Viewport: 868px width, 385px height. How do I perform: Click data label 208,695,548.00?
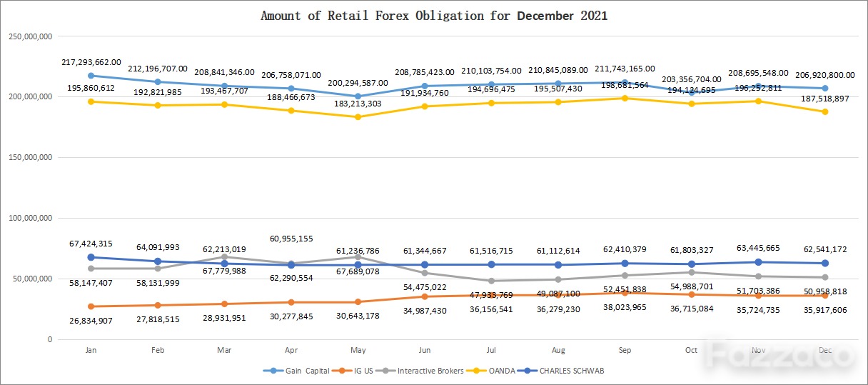click(759, 73)
